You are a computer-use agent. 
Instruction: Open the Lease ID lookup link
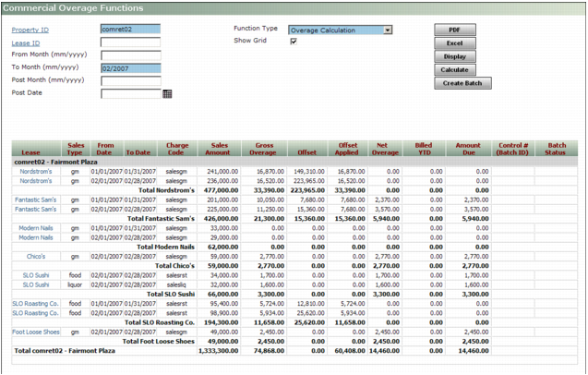pos(25,42)
